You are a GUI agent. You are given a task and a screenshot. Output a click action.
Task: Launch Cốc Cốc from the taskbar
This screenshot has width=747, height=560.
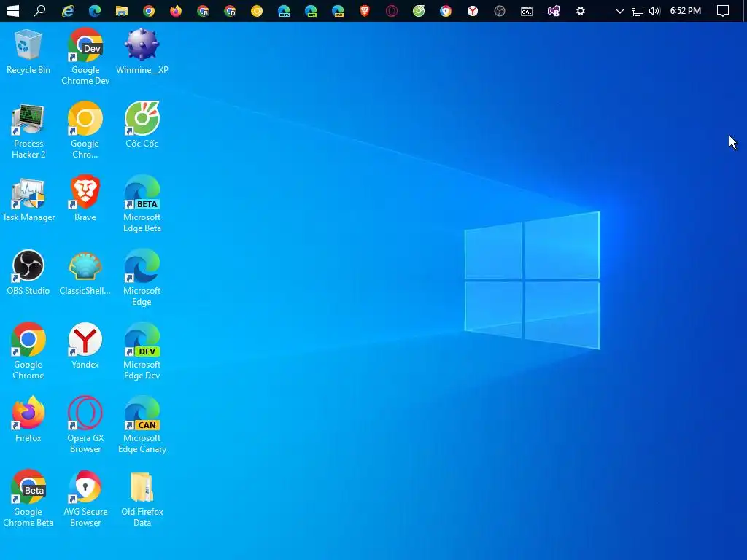419,10
